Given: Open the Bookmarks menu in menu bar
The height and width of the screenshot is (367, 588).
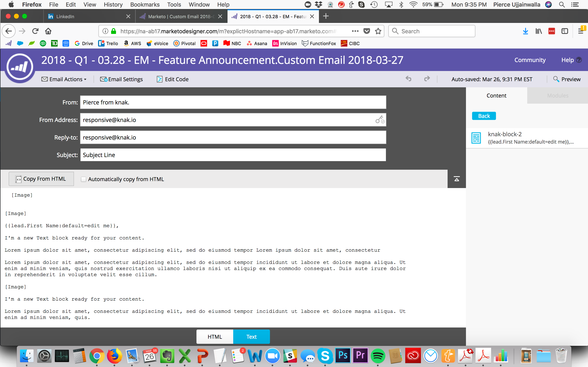Looking at the screenshot, I should pos(145,5).
